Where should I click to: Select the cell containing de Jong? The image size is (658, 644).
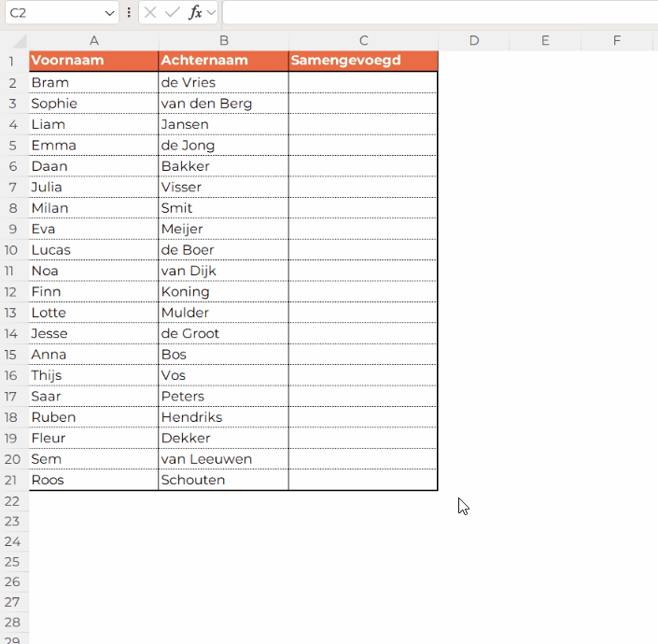(x=224, y=146)
